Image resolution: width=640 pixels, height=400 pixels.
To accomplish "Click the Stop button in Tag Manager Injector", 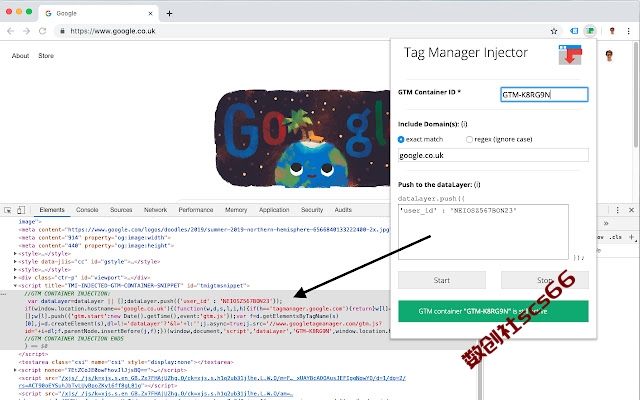I will click(x=544, y=280).
